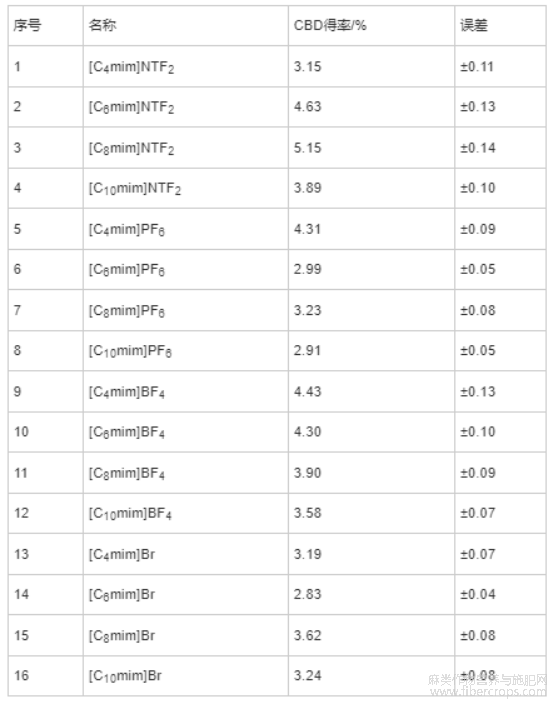Click the fibercrops.com watermark link
This screenshot has height=704, width=553.
click(x=488, y=692)
